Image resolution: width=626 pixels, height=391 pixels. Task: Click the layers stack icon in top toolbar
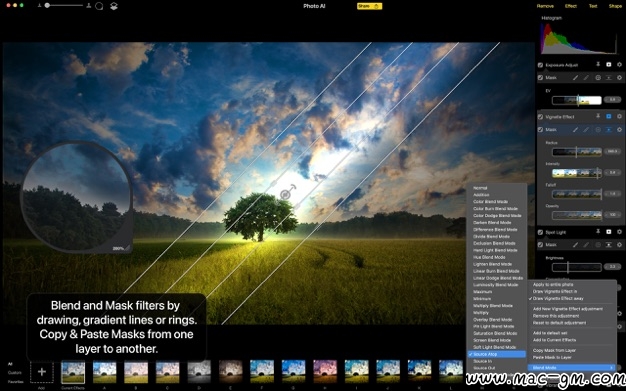(x=113, y=6)
